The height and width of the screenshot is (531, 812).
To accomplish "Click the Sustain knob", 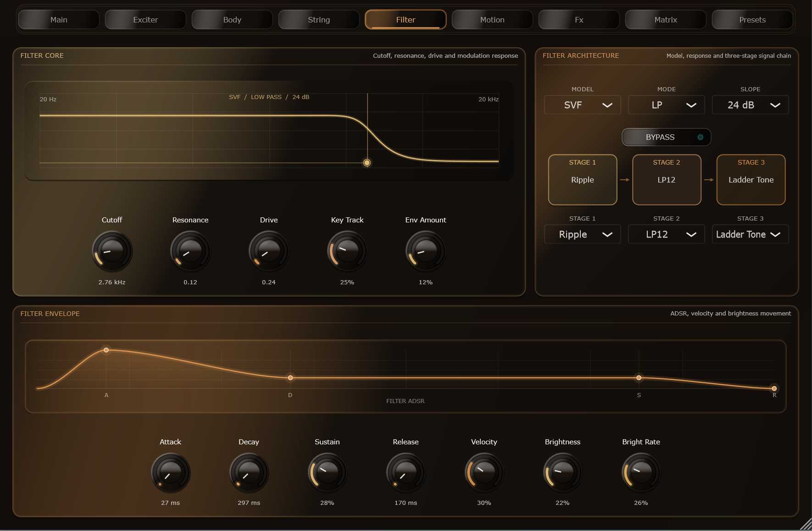I will coord(328,473).
